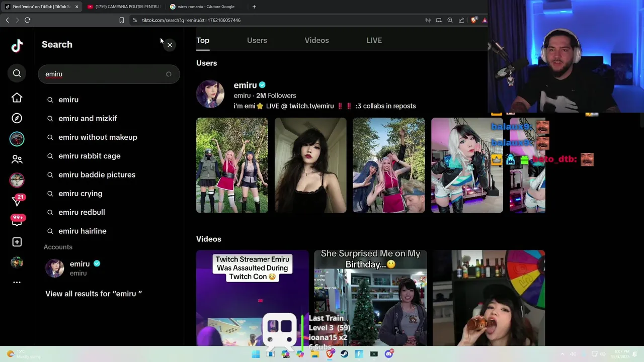Switch to the Top results tab
The image size is (644, 362).
click(203, 40)
